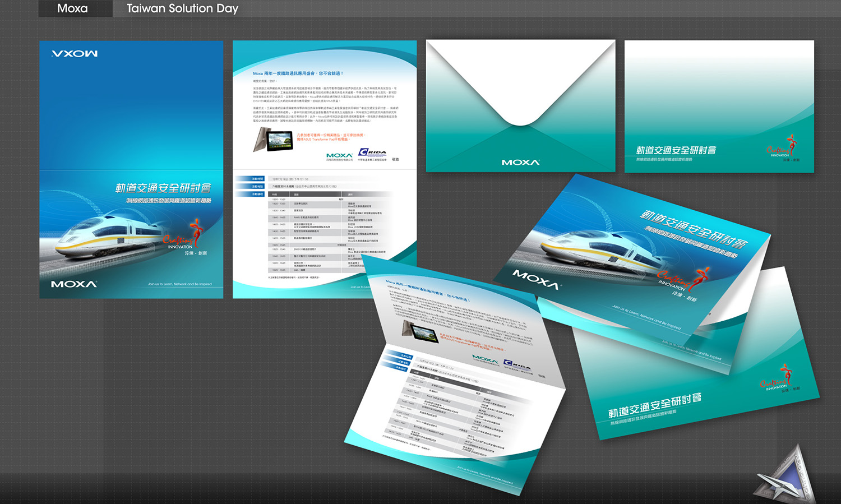Click the MOXA logo at bottom of flat blue cover
Screen dimensions: 841x504
[x=74, y=284]
